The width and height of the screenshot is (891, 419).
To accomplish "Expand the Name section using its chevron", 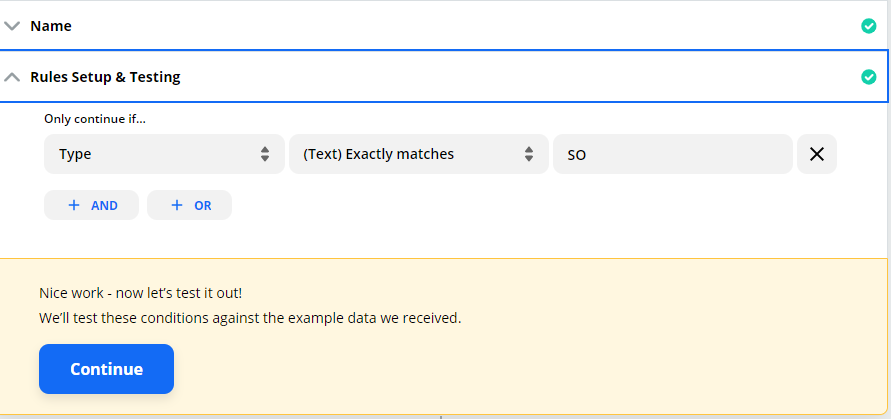I will click(12, 26).
